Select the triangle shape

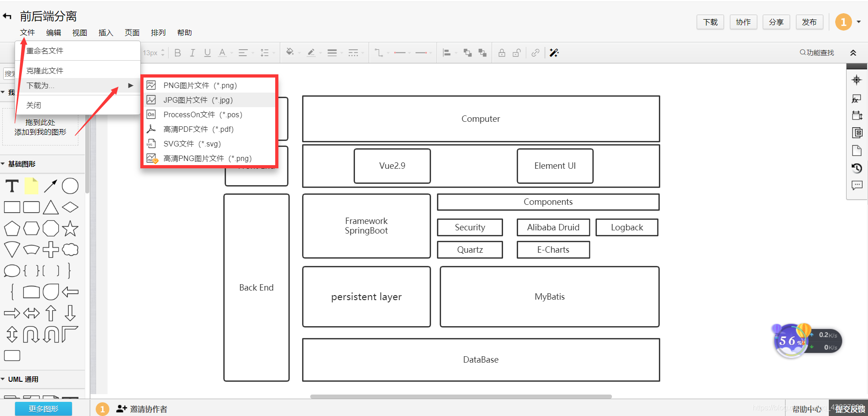[x=51, y=207]
